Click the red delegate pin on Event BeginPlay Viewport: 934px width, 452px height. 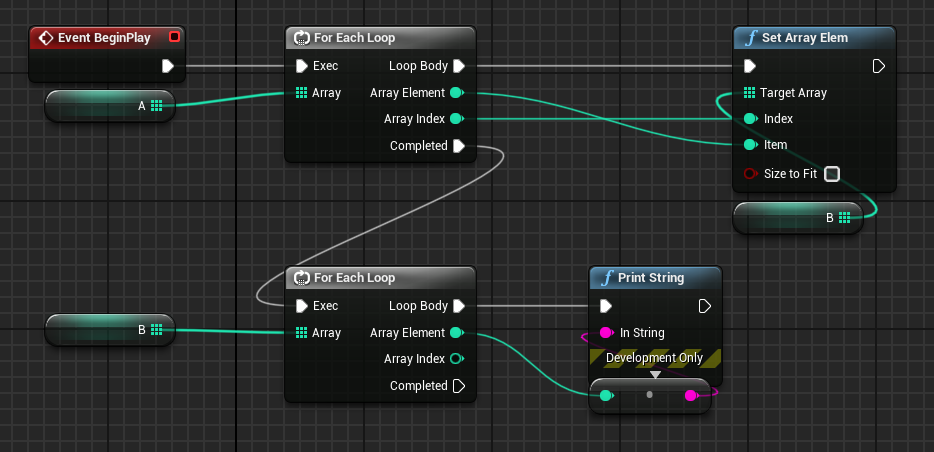click(175, 37)
